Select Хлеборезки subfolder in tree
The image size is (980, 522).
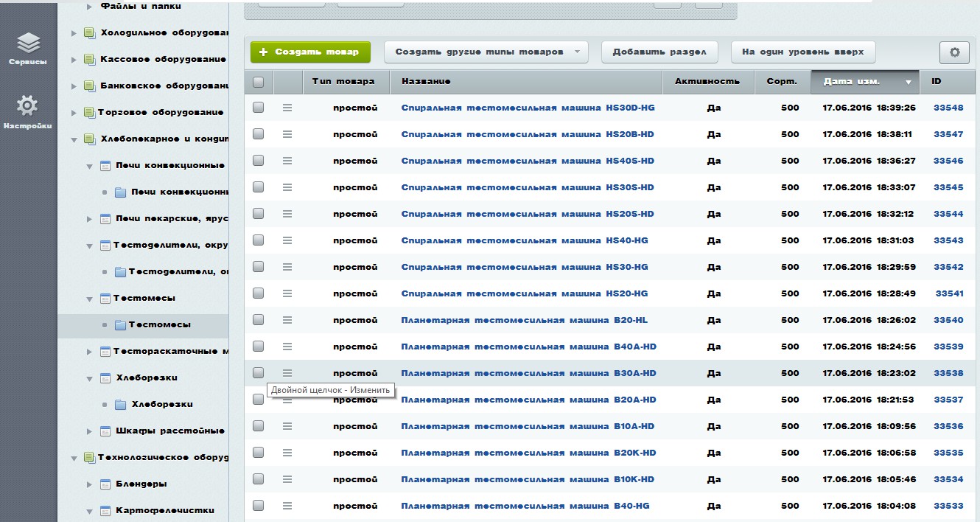point(162,404)
